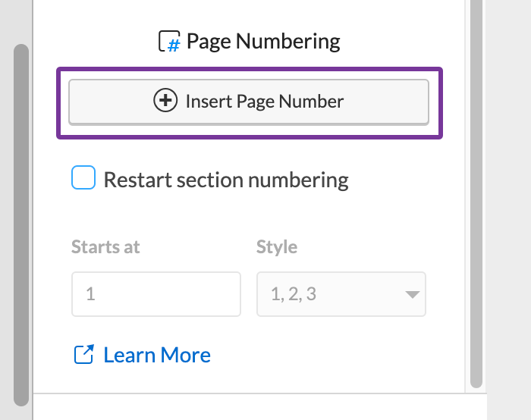531x420 pixels.
Task: Click the divider line below Learn More
Action: click(x=258, y=393)
